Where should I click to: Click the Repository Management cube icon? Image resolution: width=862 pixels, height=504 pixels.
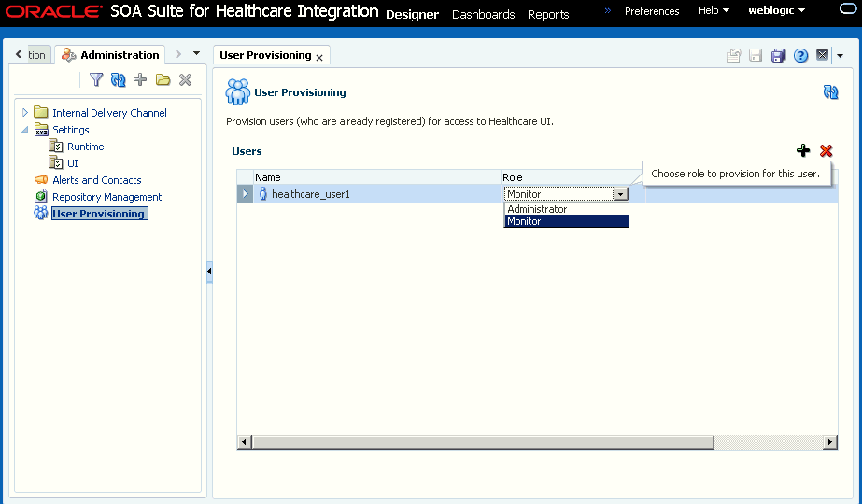41,196
